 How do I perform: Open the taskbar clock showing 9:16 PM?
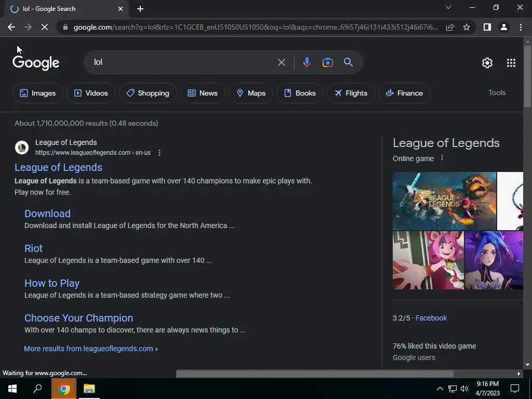(487, 389)
